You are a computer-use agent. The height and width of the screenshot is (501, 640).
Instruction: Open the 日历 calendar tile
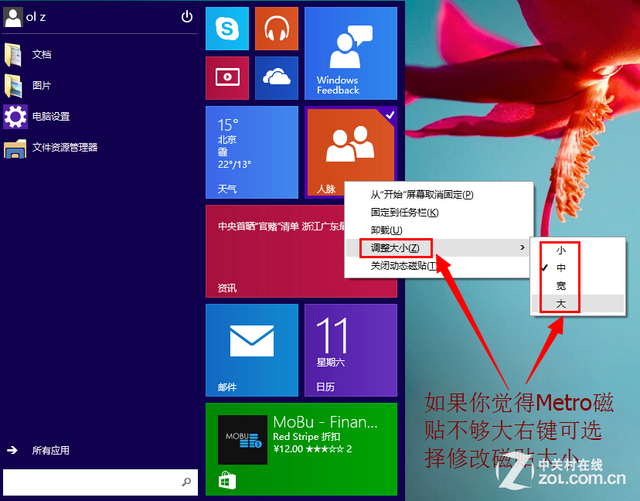pos(351,350)
